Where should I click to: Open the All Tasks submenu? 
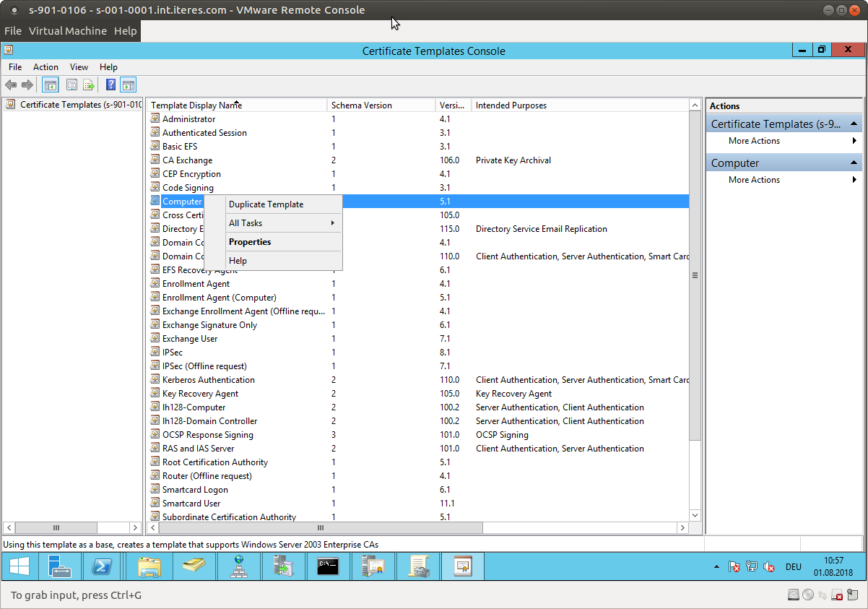[273, 223]
